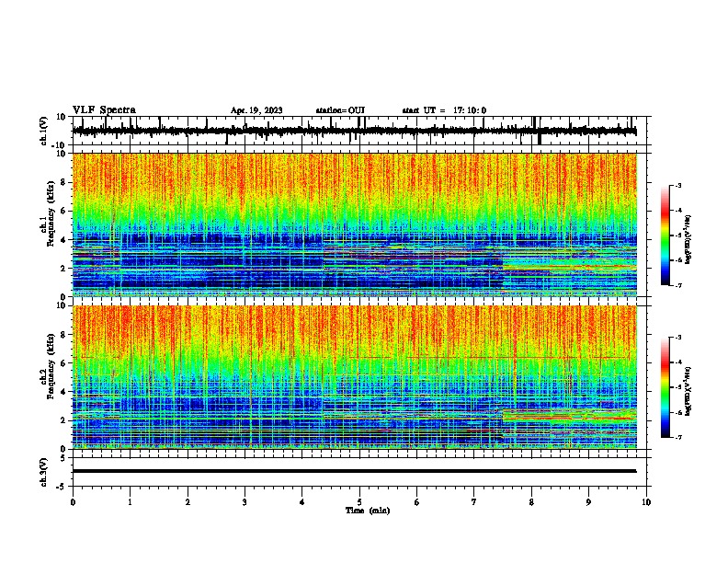Click the "6" kHz tick of ch.2 spectrogram

pos(64,363)
